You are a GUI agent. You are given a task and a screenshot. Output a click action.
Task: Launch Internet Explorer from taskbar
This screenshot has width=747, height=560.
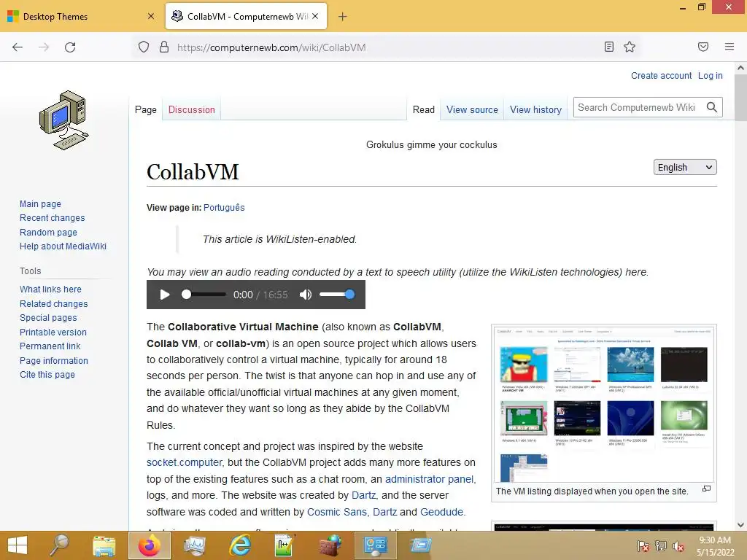[x=239, y=545]
